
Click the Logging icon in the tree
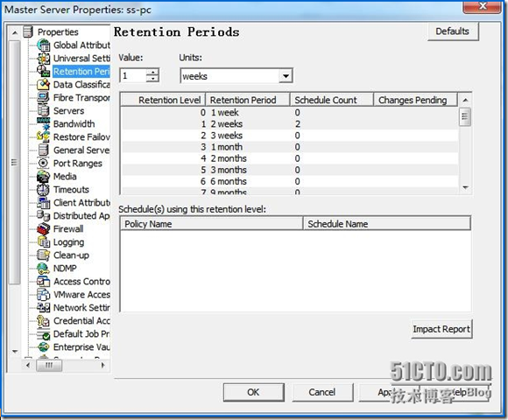[43, 242]
